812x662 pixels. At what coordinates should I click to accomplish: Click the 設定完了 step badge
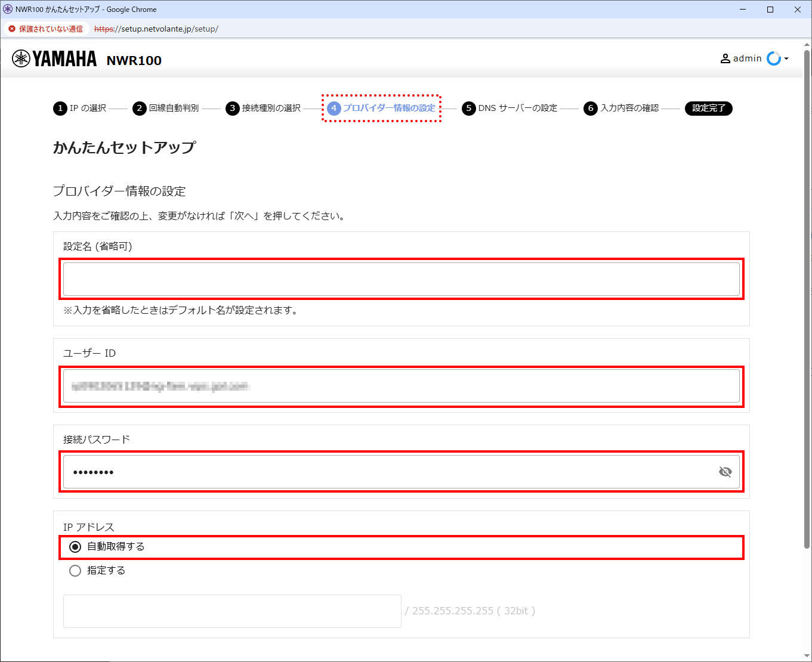[708, 108]
